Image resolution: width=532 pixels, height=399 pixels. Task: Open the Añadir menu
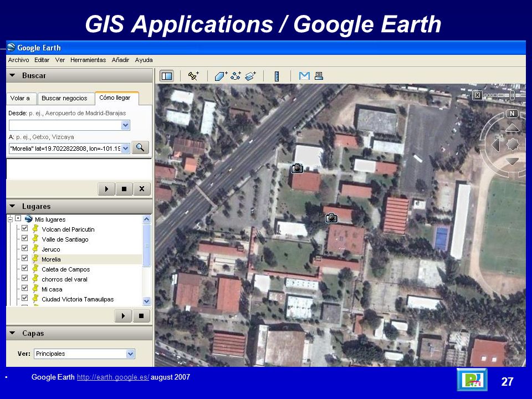pos(120,60)
